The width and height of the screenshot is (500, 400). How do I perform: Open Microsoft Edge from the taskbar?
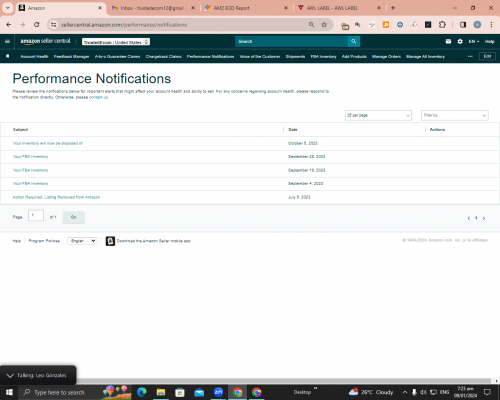[142, 392]
